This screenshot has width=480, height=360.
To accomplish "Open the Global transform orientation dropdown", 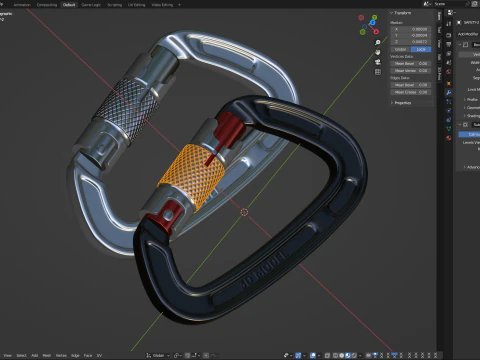I will pyautogui.click(x=158, y=355).
